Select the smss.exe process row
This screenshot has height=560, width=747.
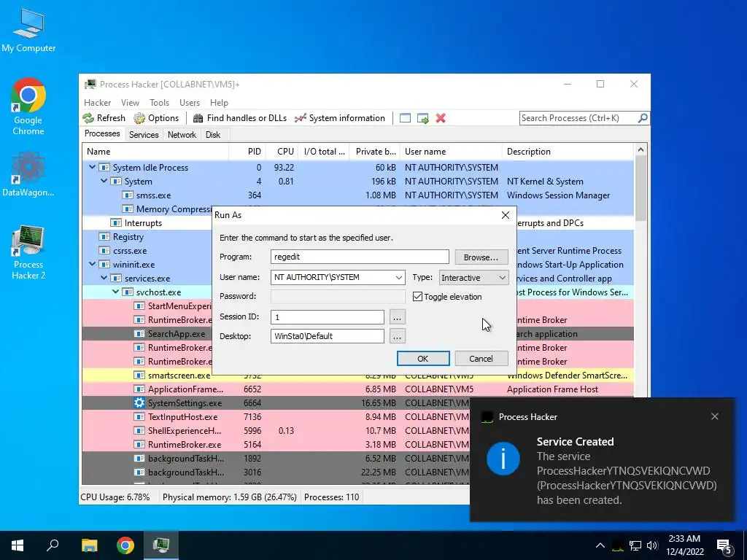click(x=357, y=195)
